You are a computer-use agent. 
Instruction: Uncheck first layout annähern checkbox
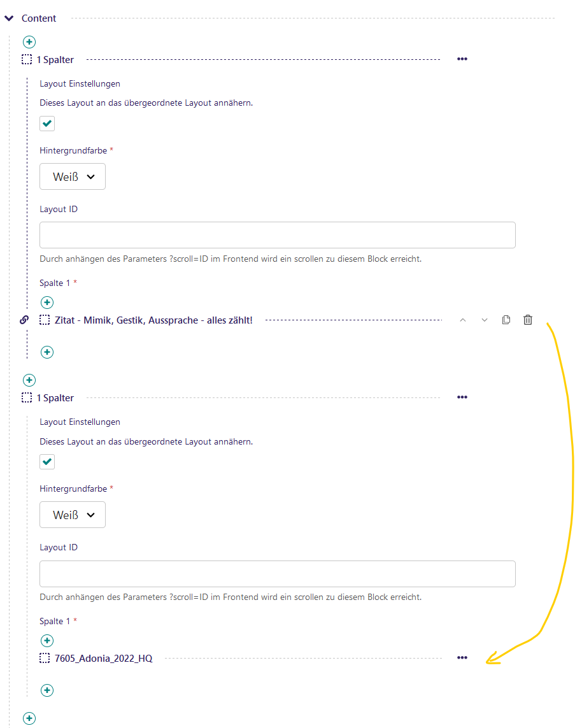coord(47,124)
